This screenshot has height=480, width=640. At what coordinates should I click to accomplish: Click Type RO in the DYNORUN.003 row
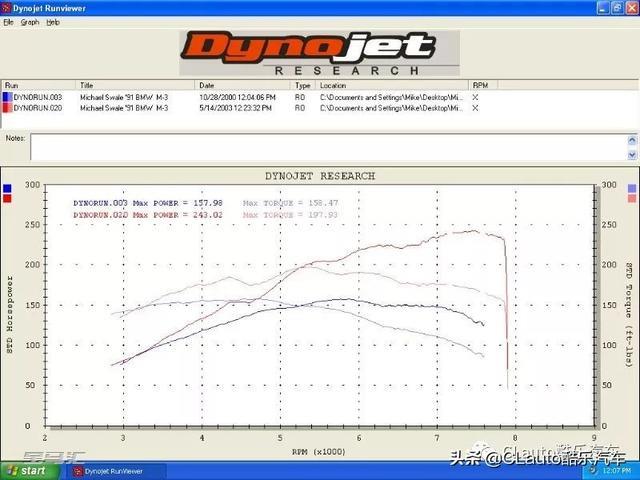tap(300, 98)
